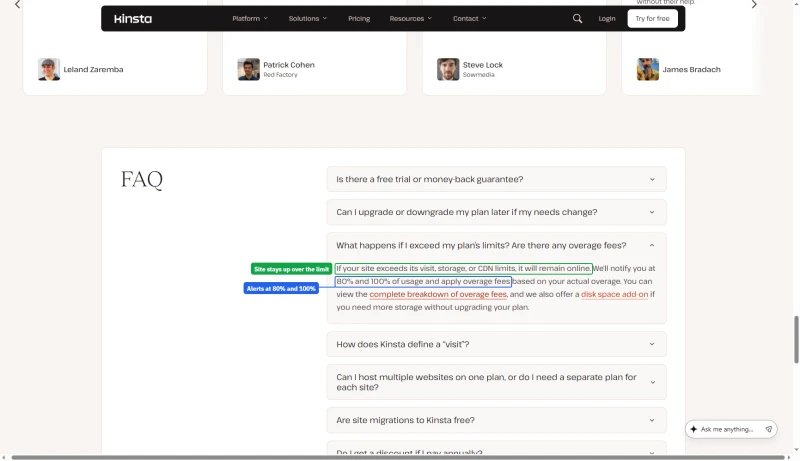Viewport: 800px width, 461px height.
Task: Click James Bradach's avatar
Action: coord(647,69)
